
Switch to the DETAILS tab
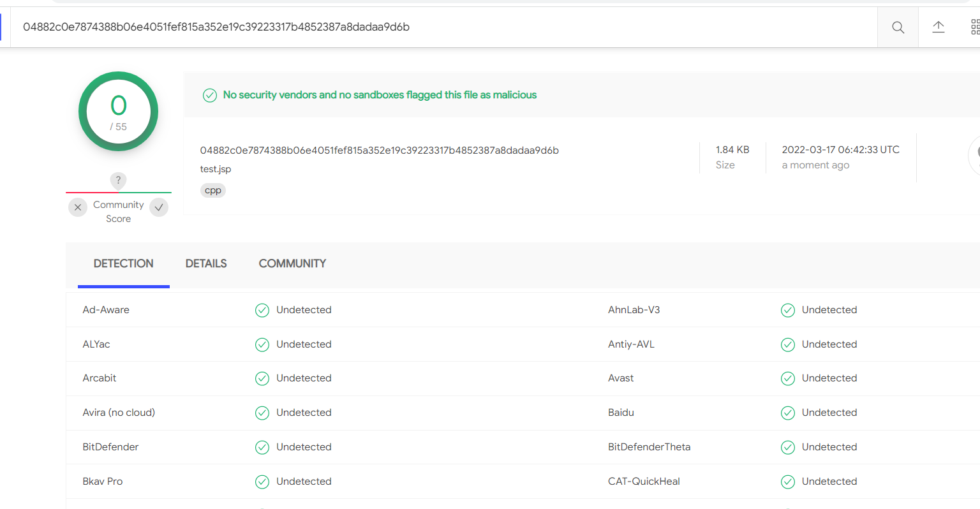(206, 263)
